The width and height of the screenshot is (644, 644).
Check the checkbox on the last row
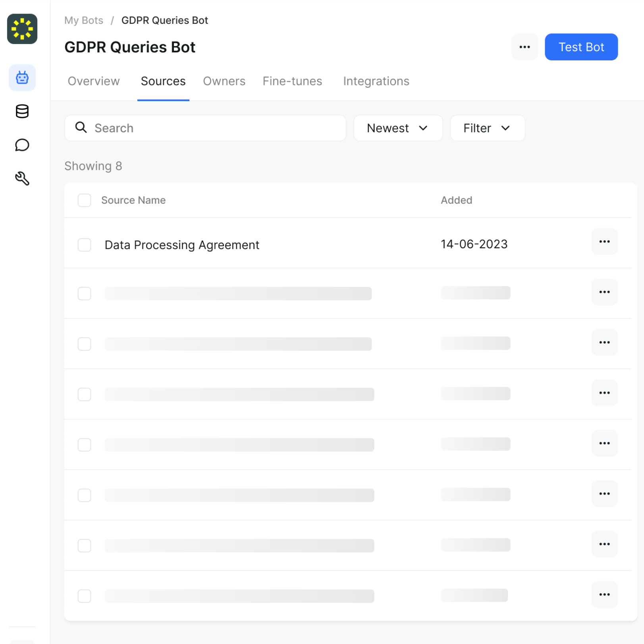pyautogui.click(x=85, y=596)
